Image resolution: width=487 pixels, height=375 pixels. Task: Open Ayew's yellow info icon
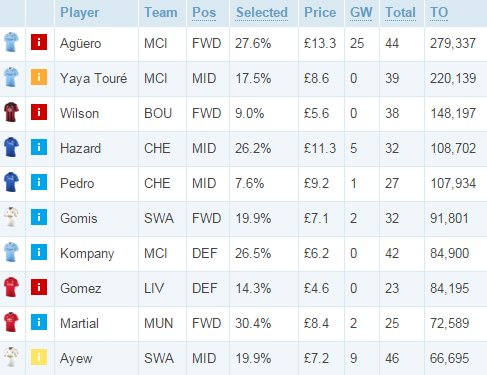click(x=39, y=357)
